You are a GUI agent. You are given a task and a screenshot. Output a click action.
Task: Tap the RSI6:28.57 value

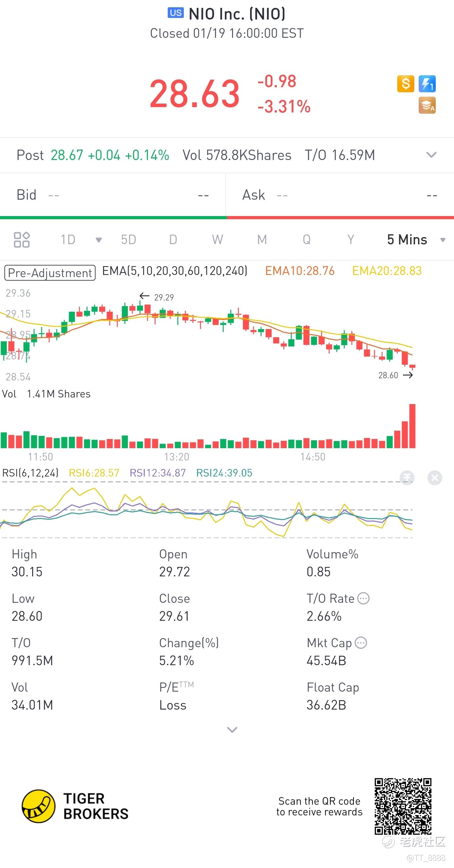coord(94,473)
